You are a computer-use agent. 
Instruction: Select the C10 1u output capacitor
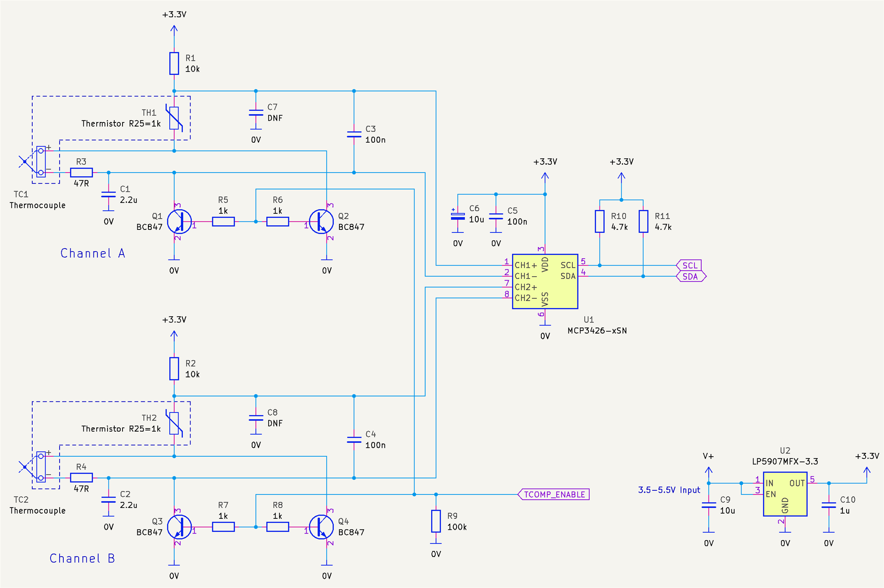tap(829, 505)
